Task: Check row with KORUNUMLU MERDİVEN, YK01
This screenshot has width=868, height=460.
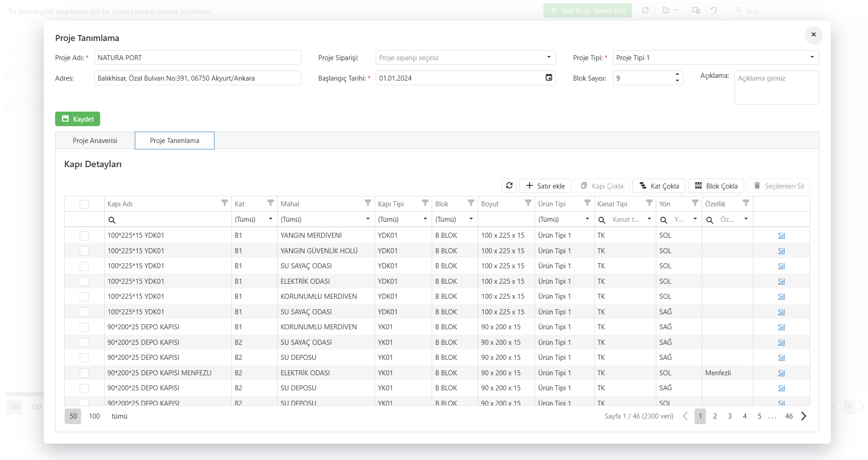Action: 84,327
